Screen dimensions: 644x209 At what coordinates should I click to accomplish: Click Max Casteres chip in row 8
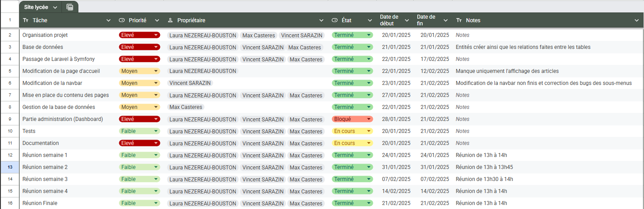click(x=186, y=107)
